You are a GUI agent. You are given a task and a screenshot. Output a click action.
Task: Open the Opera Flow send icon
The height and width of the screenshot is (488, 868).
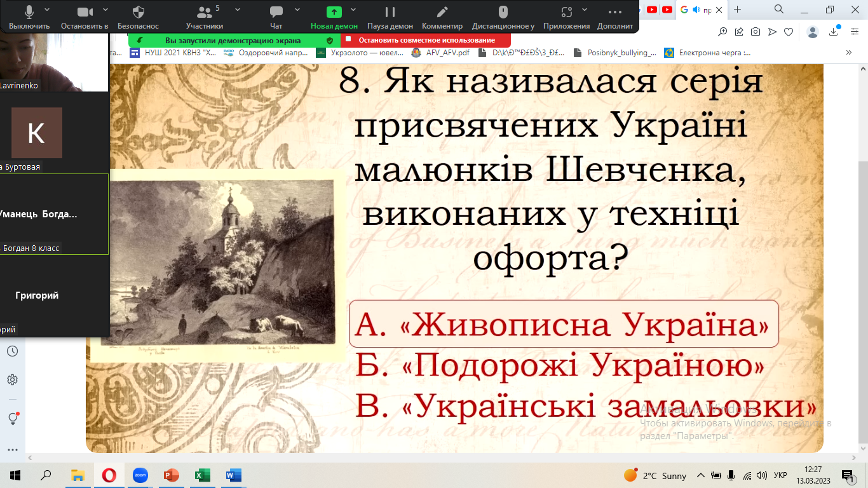772,32
